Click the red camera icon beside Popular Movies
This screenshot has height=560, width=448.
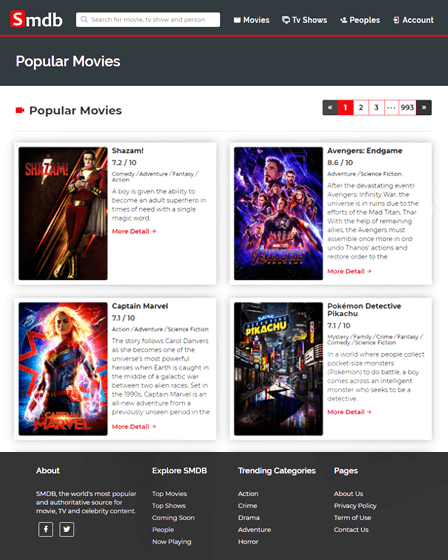click(x=20, y=110)
